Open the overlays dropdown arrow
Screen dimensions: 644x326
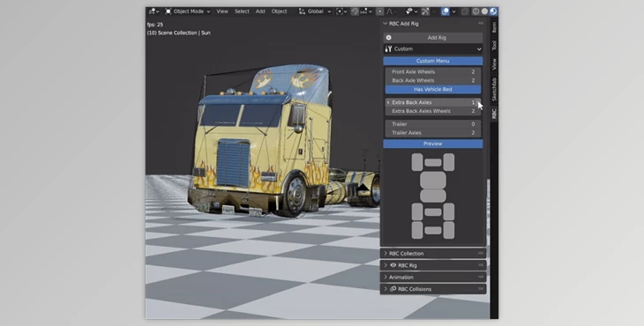(x=453, y=11)
